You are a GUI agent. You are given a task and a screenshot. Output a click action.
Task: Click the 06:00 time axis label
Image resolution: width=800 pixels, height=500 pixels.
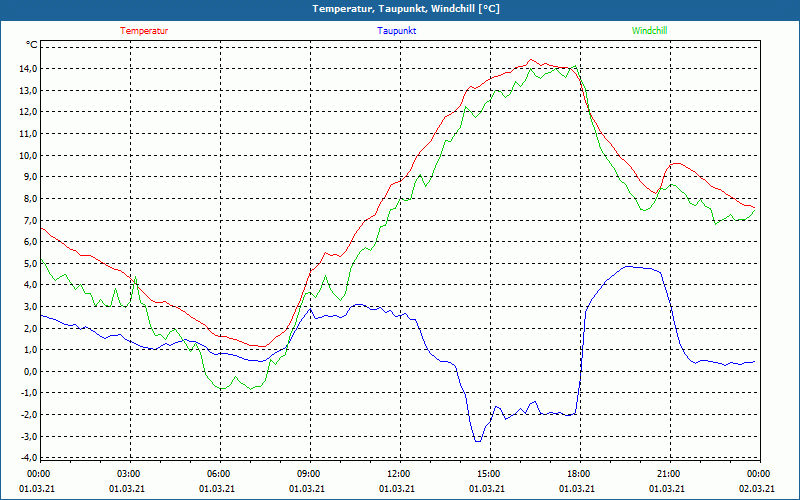(219, 474)
